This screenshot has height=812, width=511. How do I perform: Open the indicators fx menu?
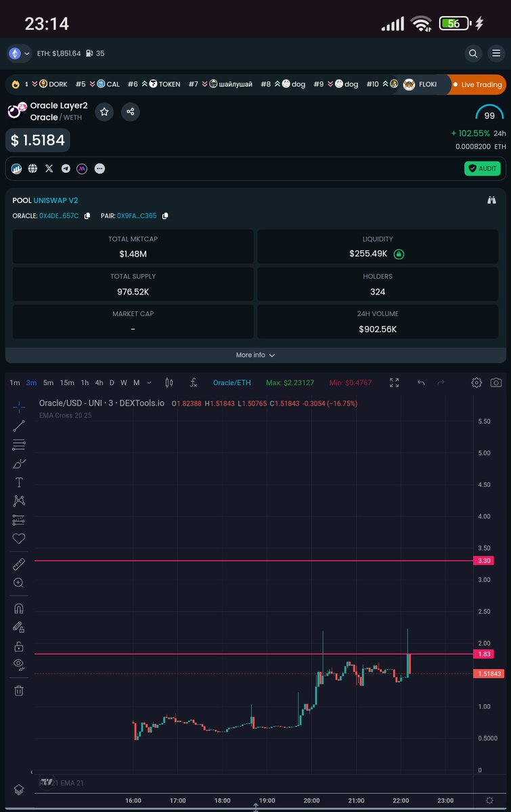193,382
